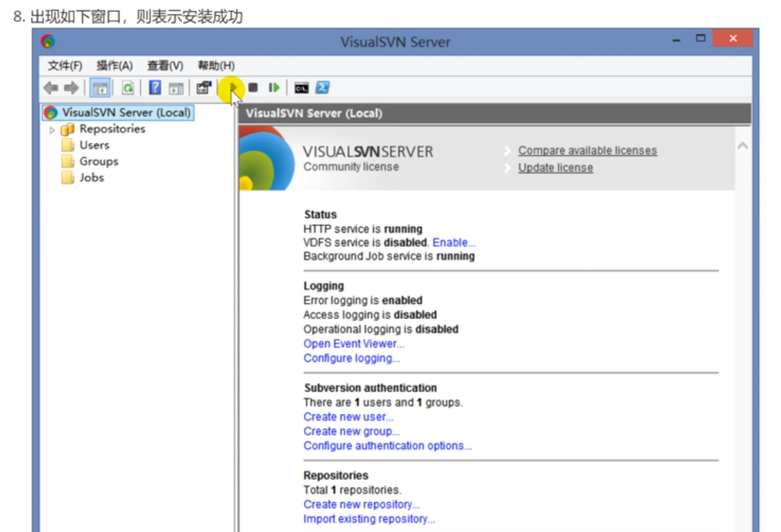Open Help via the blue question mark icon

[x=155, y=87]
